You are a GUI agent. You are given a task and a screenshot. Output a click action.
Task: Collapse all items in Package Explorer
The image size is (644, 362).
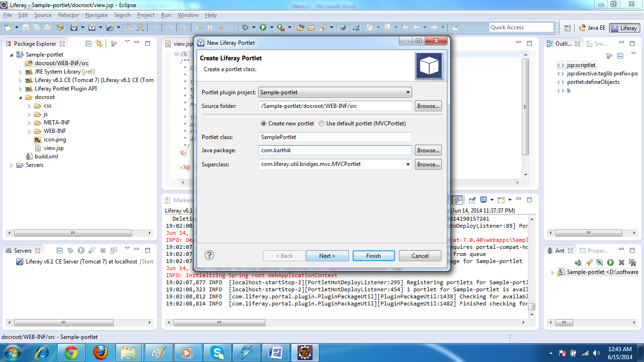(x=88, y=43)
